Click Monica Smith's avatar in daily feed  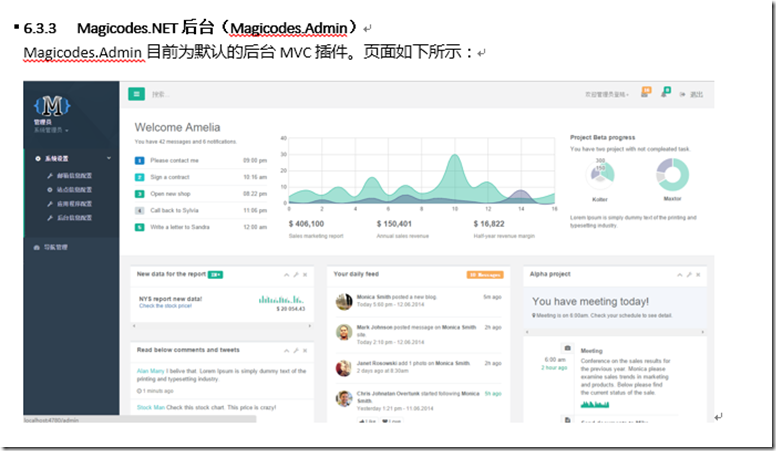point(344,301)
